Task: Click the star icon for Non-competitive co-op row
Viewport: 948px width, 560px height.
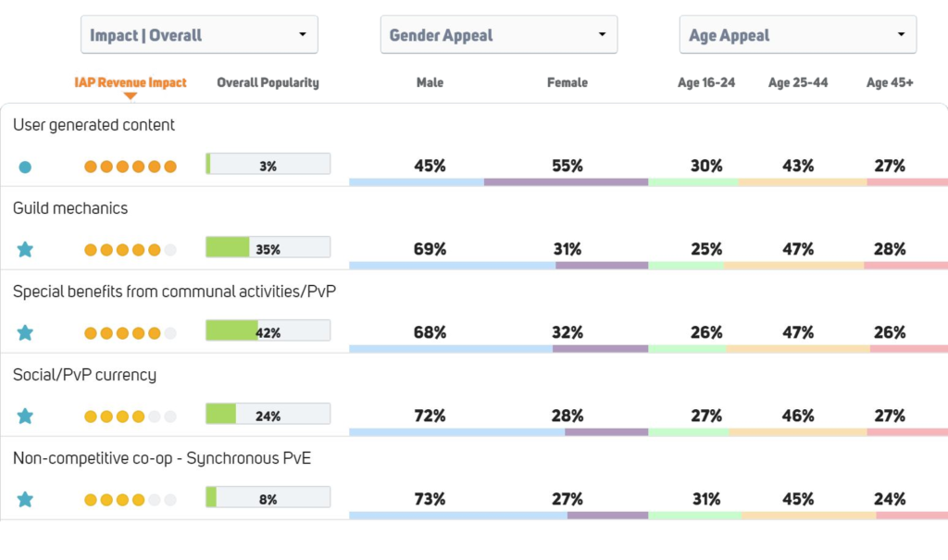Action: tap(25, 500)
